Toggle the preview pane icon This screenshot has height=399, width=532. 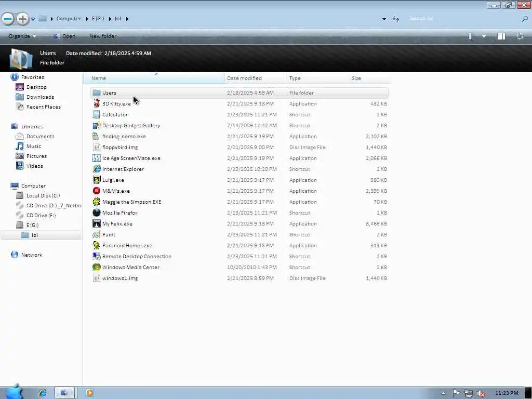pos(501,36)
